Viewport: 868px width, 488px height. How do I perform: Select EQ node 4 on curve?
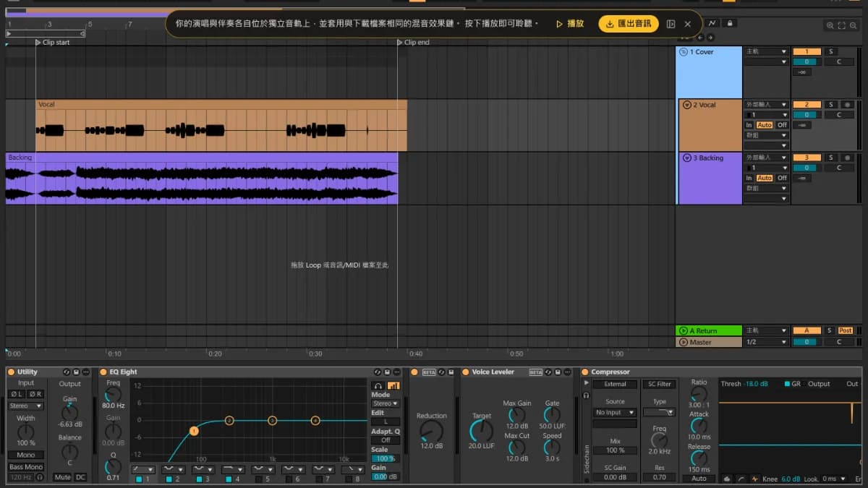coord(315,420)
